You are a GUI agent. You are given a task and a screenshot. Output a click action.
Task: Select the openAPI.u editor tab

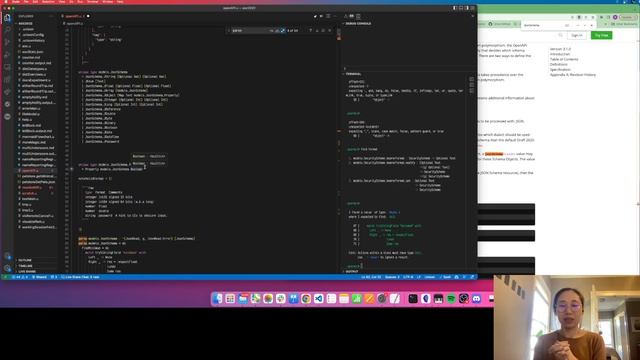(x=74, y=16)
